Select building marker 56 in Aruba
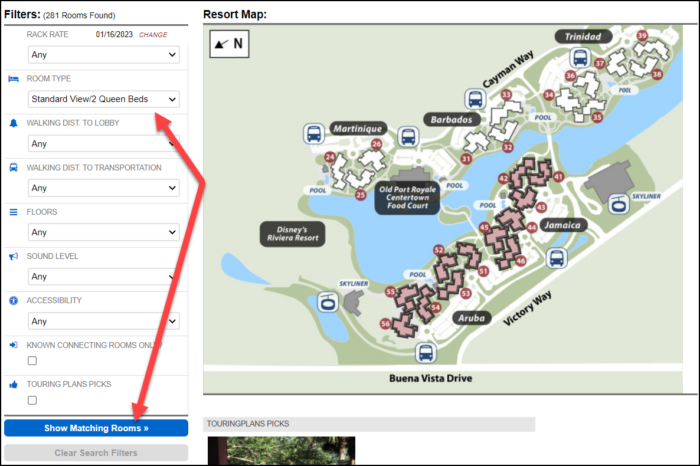 [x=385, y=324]
